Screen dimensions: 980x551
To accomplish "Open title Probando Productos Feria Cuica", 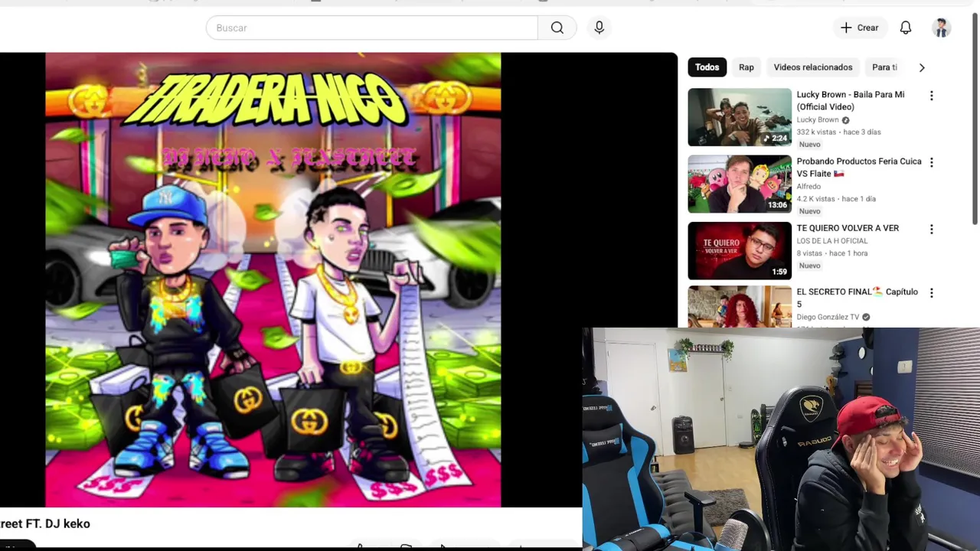I will (x=859, y=167).
